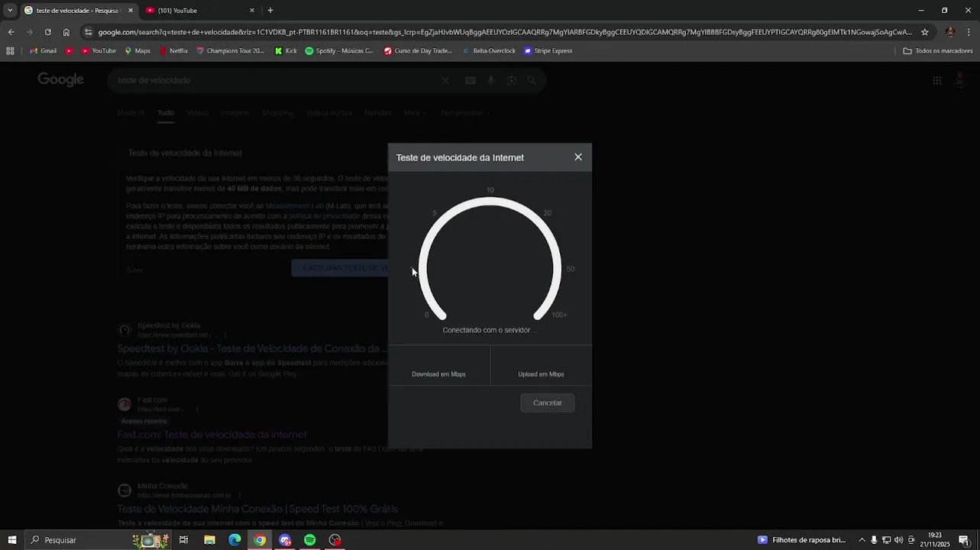This screenshot has height=550, width=980.
Task: Cancel the speed test with the Cancelar button
Action: pos(547,403)
